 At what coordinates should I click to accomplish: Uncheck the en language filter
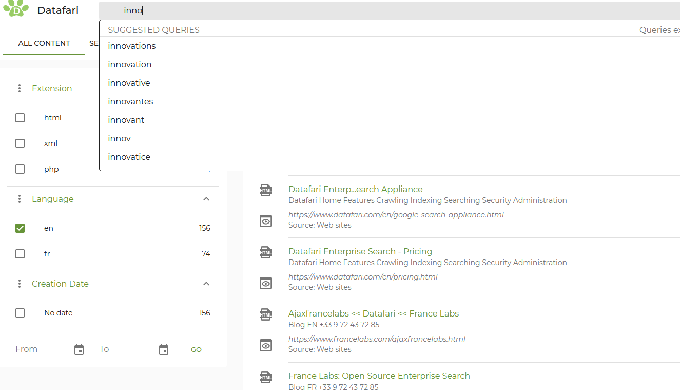(x=20, y=228)
